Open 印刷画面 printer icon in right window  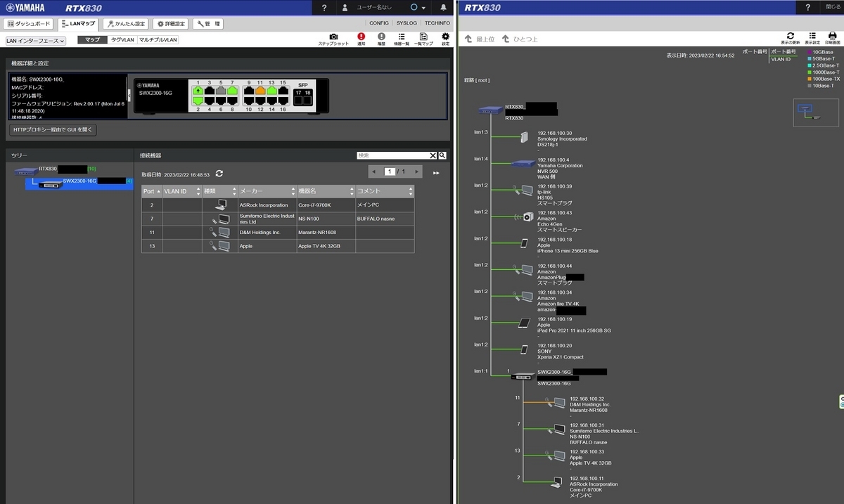832,36
